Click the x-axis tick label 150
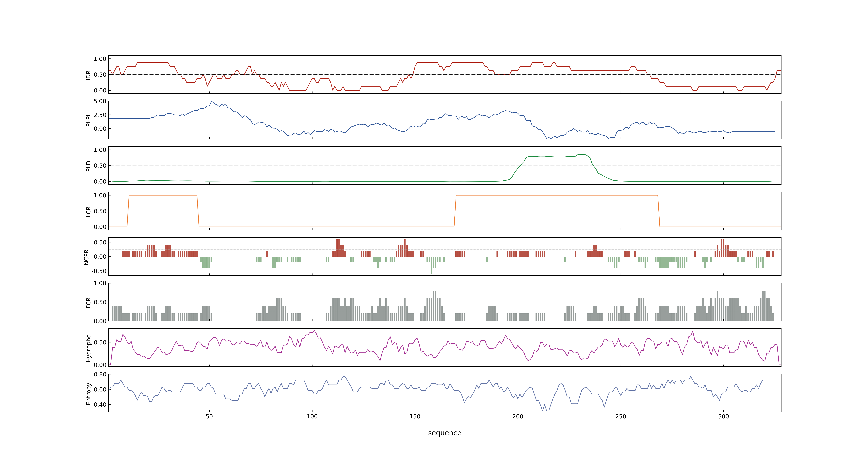The height and width of the screenshot is (463, 868). [x=415, y=416]
